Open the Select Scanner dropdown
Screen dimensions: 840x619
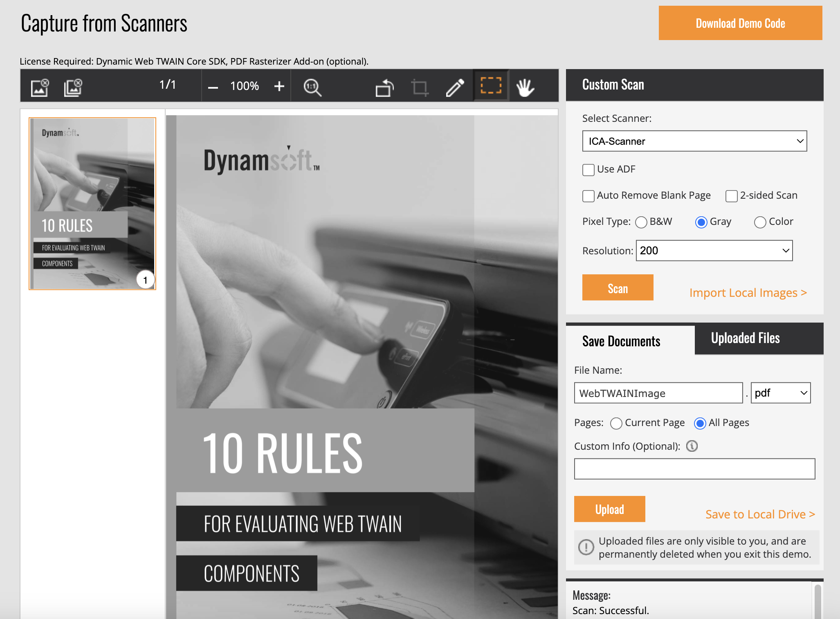coord(694,141)
